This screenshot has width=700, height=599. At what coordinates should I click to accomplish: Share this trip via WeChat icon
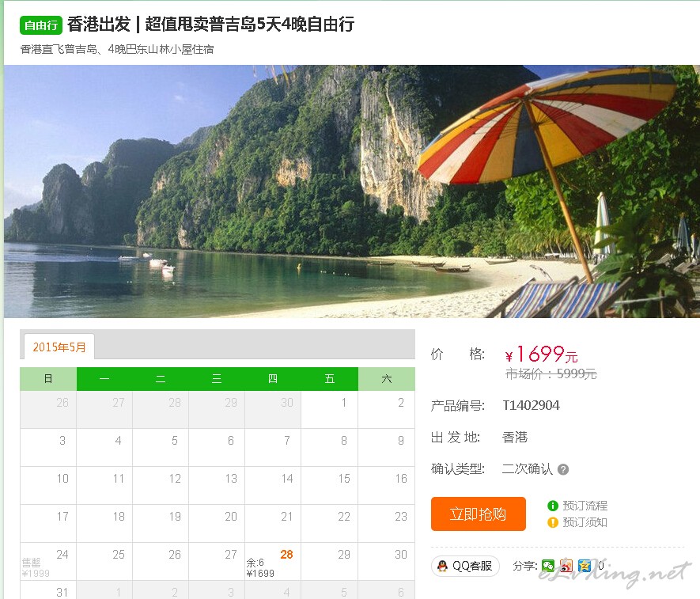[548, 566]
